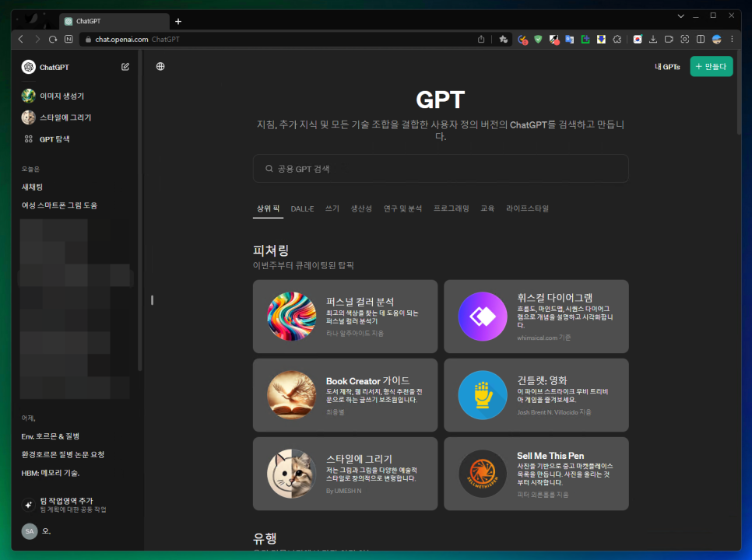752x560 pixels.
Task: Click the green shield extension icon
Action: pos(538,40)
